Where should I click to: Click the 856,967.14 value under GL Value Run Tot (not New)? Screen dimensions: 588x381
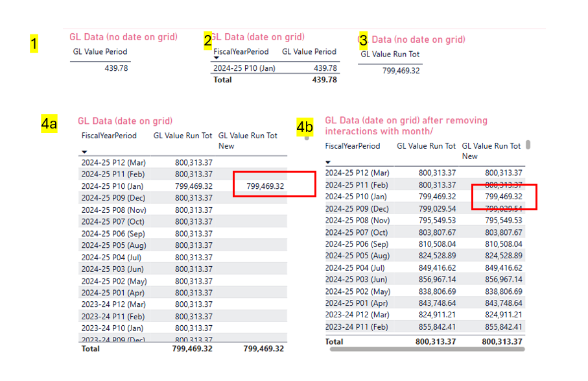(x=437, y=279)
